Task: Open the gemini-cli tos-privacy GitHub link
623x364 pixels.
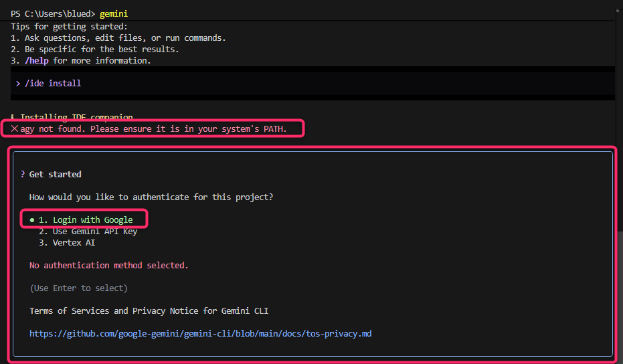Action: point(200,333)
